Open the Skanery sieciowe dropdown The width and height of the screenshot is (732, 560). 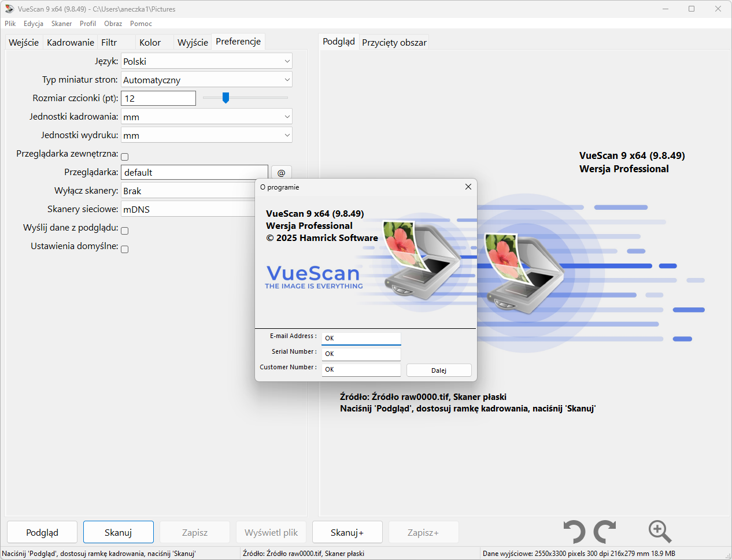(x=188, y=209)
